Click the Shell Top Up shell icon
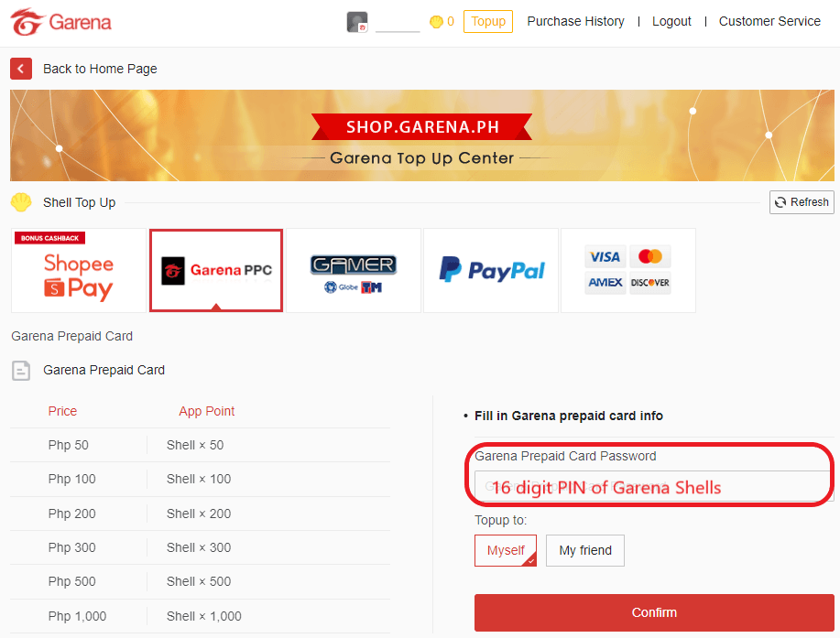The image size is (840, 638). 21,202
